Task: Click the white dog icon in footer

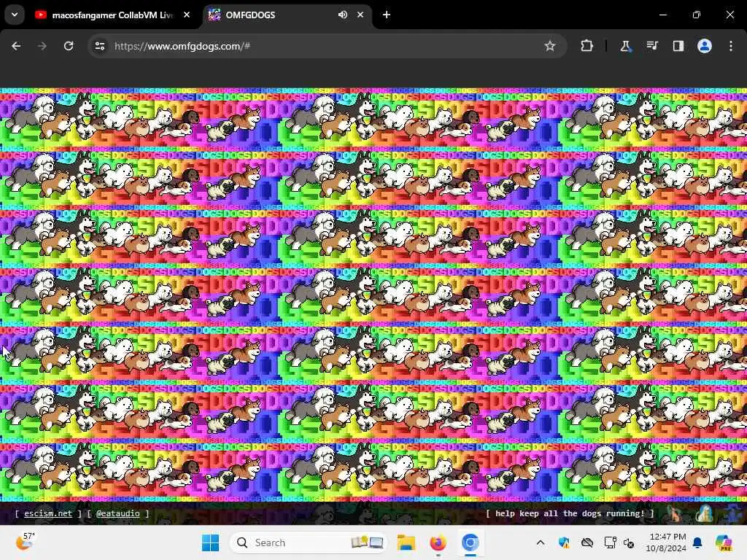Action: pos(704,513)
